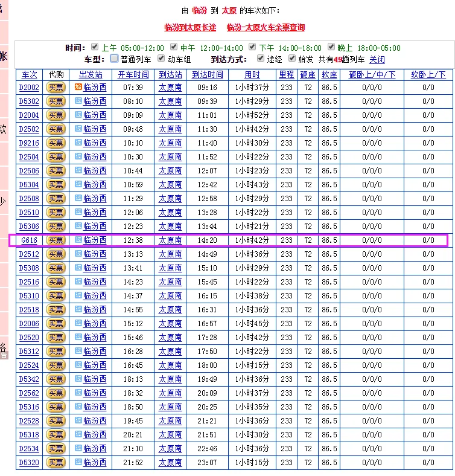Click the orange 始 icon in the D2002 row
The image size is (455, 476).
pyautogui.click(x=78, y=87)
